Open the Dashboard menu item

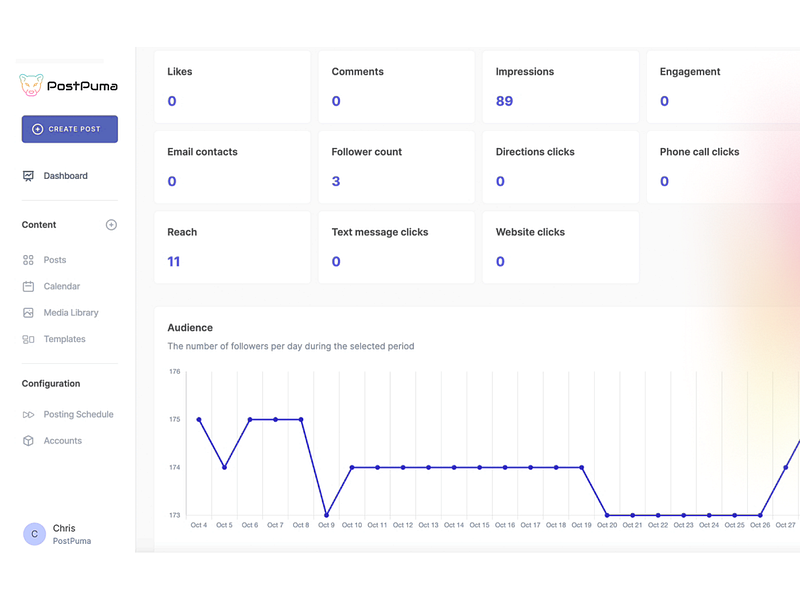click(x=66, y=176)
